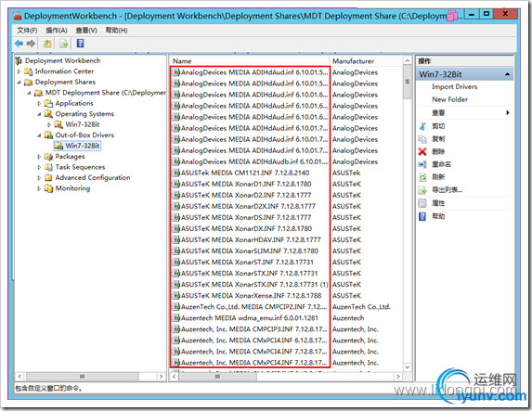Select ASUSTeK MEDIA XonarHDAV.INF driver row
This screenshot has width=532, height=411.
pos(251,239)
